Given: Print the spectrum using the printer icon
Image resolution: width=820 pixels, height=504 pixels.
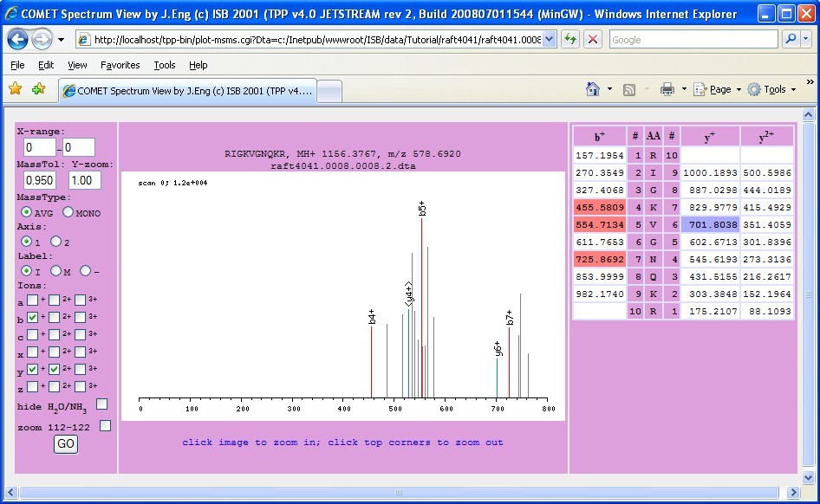Looking at the screenshot, I should (668, 88).
